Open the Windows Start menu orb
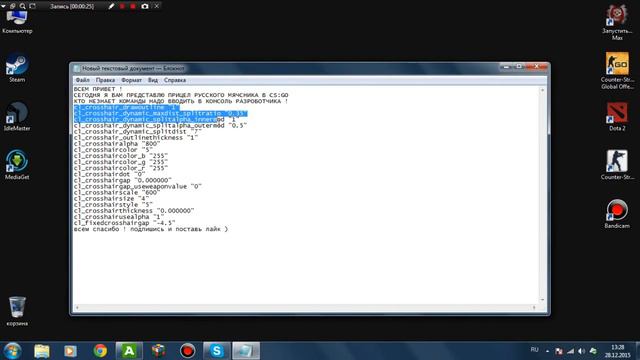The width and height of the screenshot is (640, 360). coord(12,351)
